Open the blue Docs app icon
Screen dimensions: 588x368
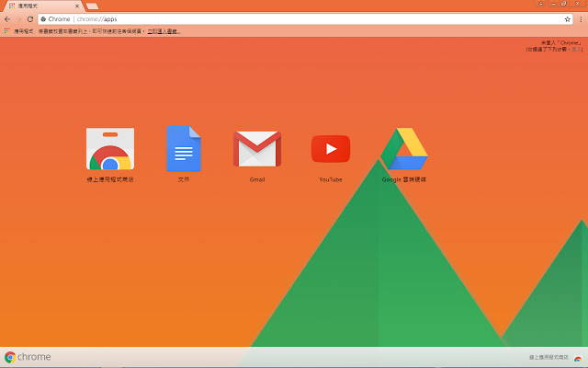point(184,149)
